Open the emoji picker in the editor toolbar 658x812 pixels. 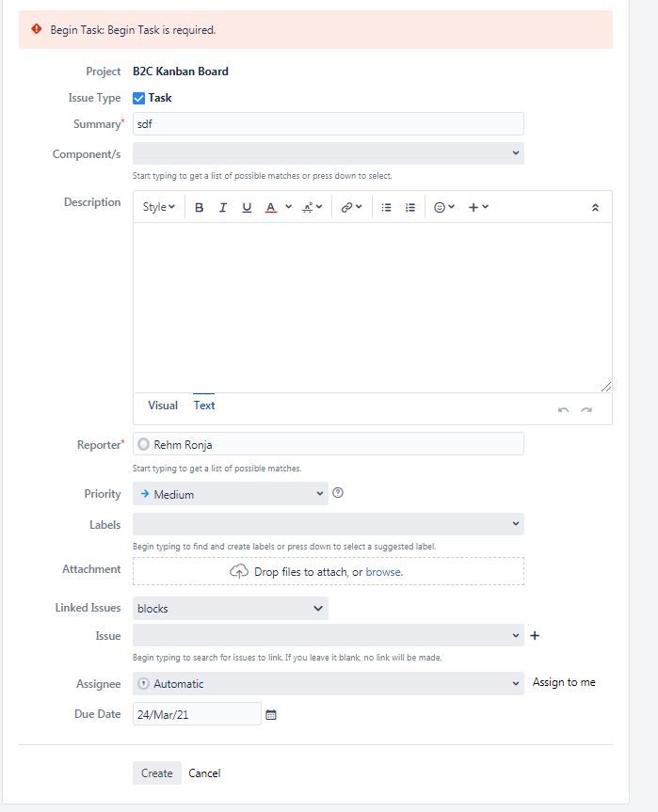tap(439, 207)
